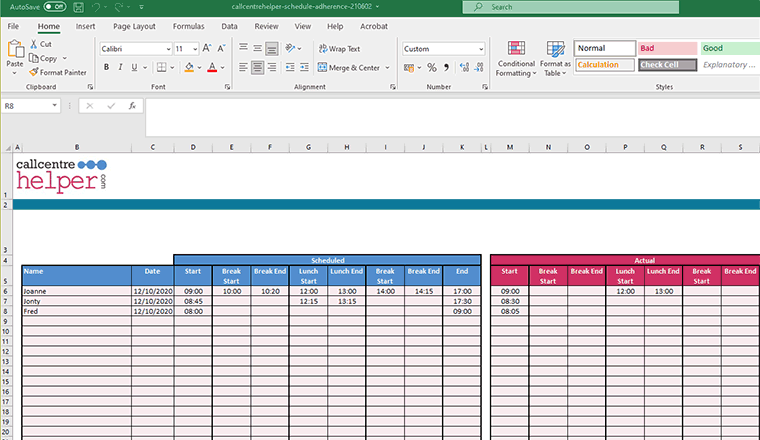Viewport: 760px width, 440px height.
Task: Apply the Fill Color paint bucket
Action: (x=189, y=67)
